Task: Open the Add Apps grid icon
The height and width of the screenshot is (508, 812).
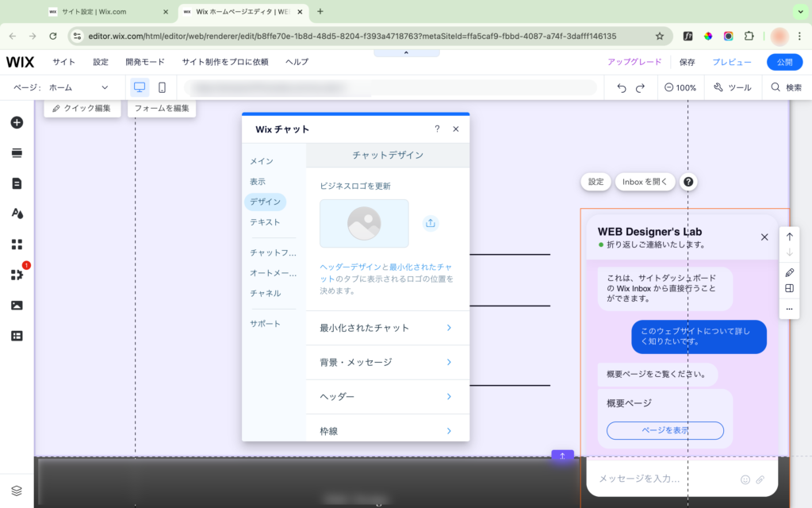Action: tap(17, 244)
